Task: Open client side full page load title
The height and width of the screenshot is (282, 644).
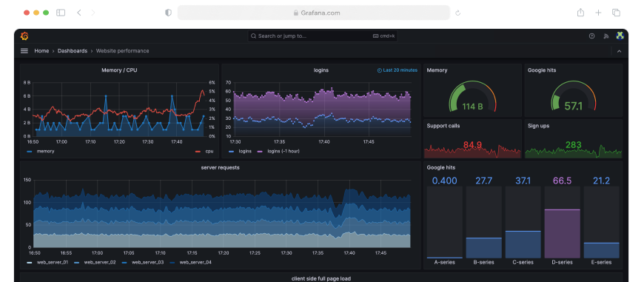Action: point(321,279)
